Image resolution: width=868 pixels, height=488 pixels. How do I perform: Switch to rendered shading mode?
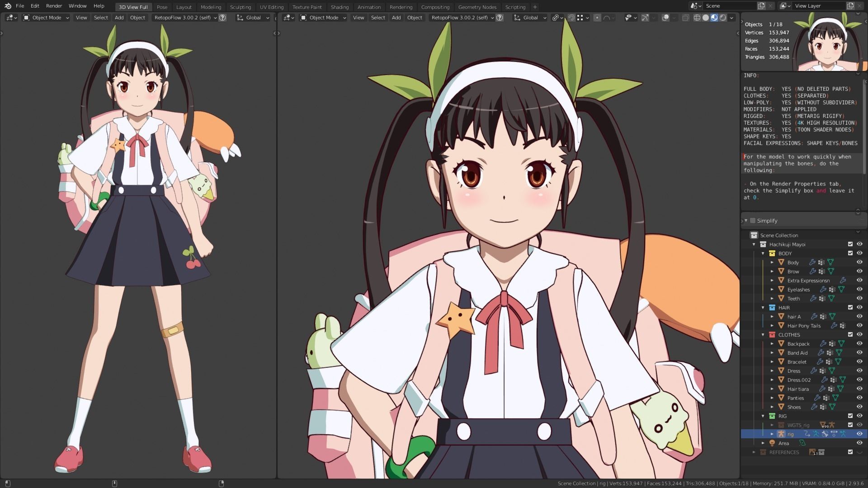pyautogui.click(x=723, y=18)
